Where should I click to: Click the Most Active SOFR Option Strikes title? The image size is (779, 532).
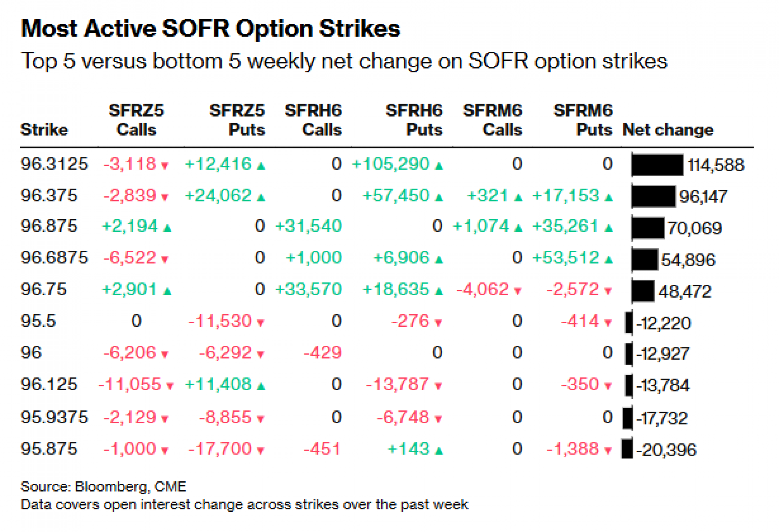pyautogui.click(x=210, y=29)
